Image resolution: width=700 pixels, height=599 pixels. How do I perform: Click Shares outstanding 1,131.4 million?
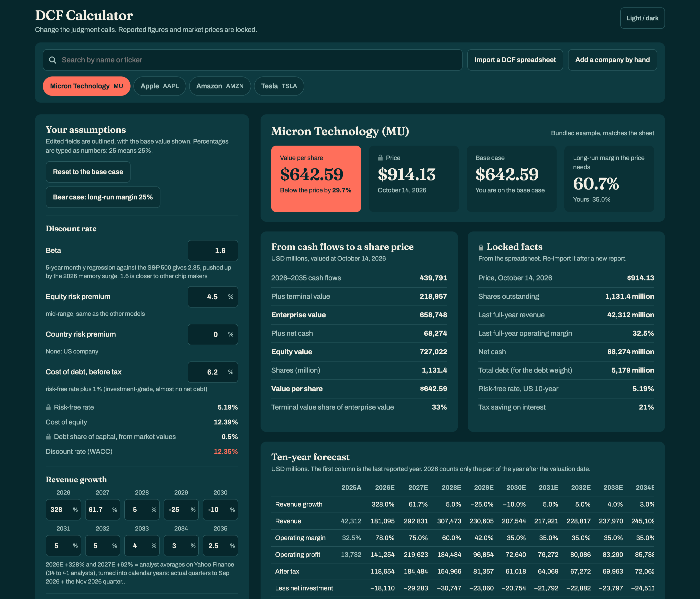tap(566, 296)
